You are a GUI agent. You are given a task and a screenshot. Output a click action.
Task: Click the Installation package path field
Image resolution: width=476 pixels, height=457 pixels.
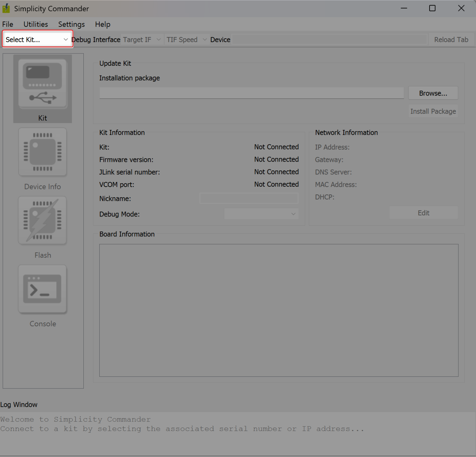(x=251, y=93)
